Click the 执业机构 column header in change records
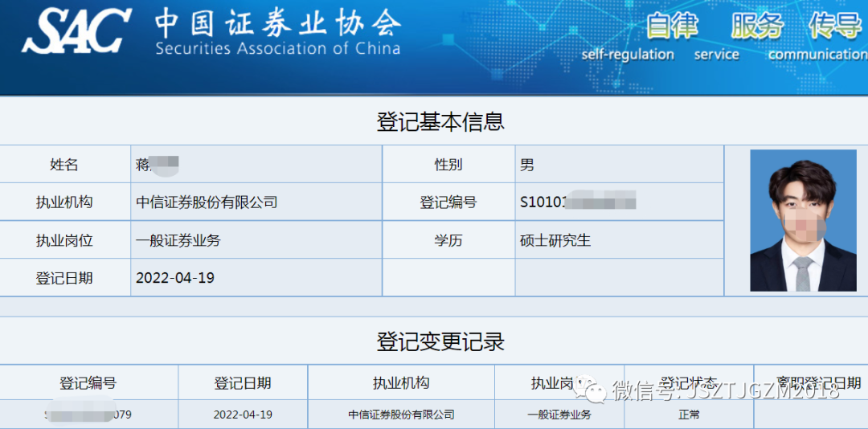This screenshot has height=429, width=868. pyautogui.click(x=401, y=382)
